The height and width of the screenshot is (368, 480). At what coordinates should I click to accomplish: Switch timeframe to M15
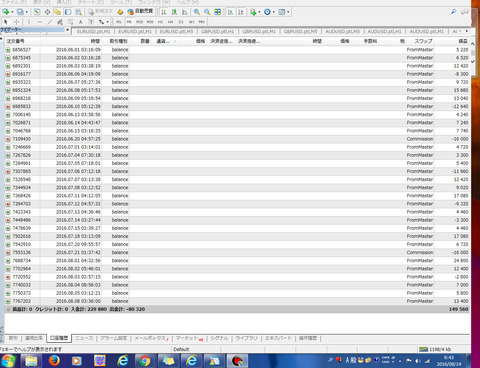pos(139,22)
